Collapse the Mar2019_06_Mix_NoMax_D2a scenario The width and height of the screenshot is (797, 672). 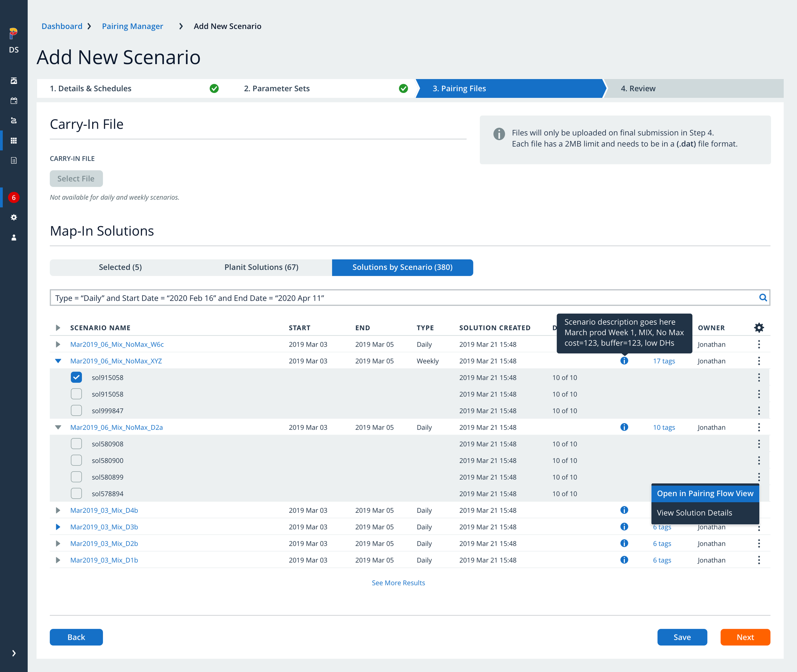(58, 427)
